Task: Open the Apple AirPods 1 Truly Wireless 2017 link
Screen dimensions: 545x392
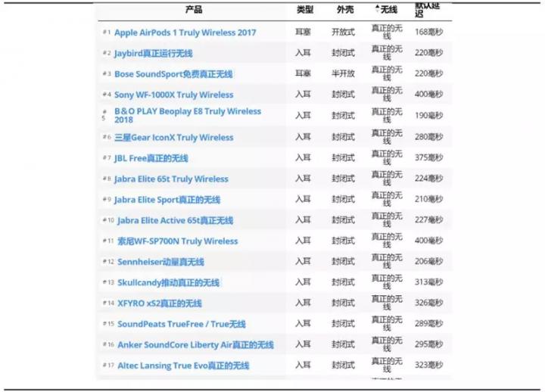Action: click(185, 33)
